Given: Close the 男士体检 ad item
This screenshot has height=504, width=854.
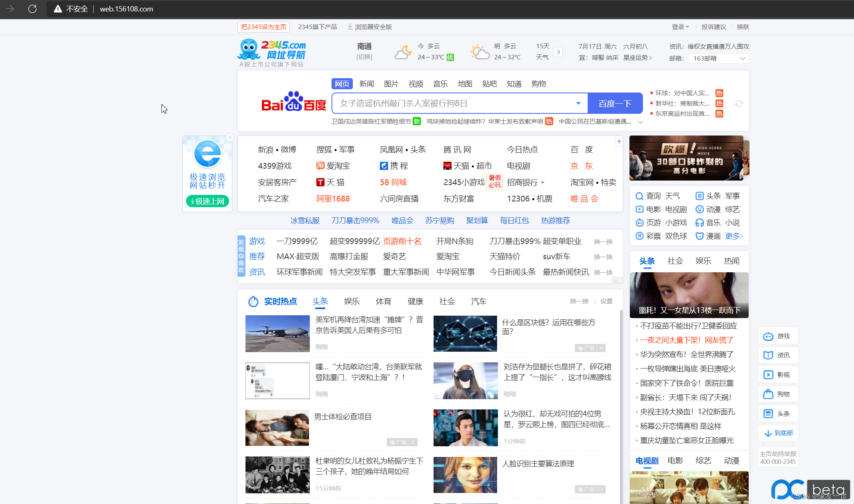Looking at the screenshot, I should pos(413,442).
